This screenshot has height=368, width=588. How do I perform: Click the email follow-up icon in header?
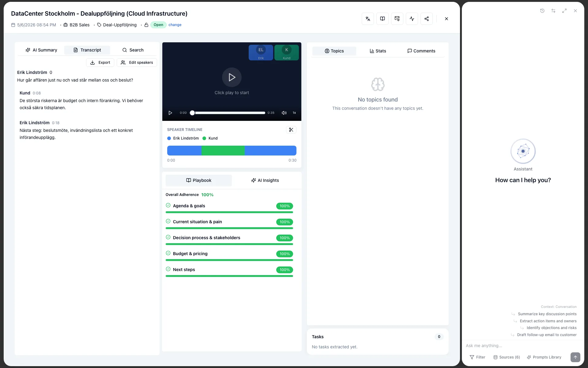(x=397, y=19)
